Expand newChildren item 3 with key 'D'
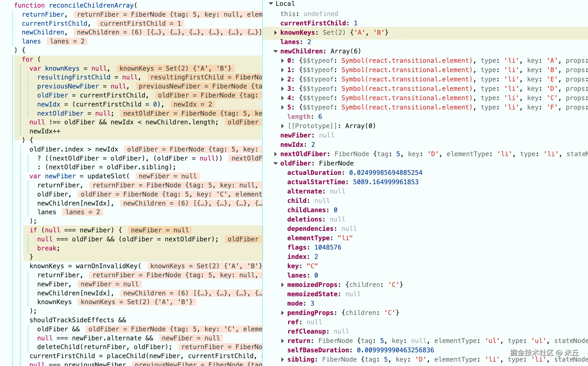This screenshot has width=588, height=366. [282, 88]
